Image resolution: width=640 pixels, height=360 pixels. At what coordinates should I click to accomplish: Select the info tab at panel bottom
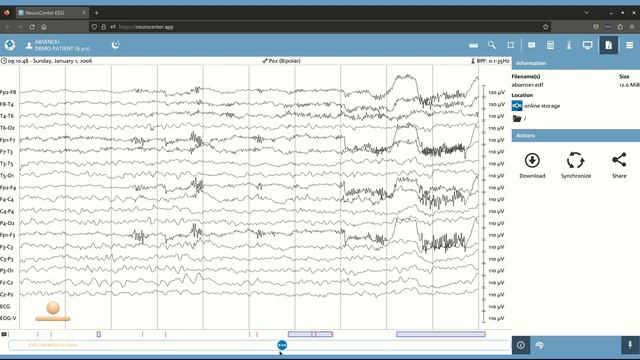(521, 345)
